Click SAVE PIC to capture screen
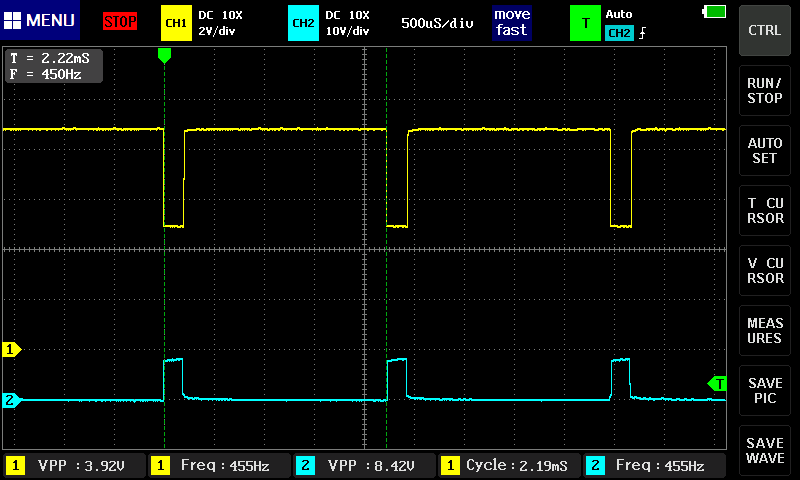Image resolution: width=800 pixels, height=480 pixels. 764,391
